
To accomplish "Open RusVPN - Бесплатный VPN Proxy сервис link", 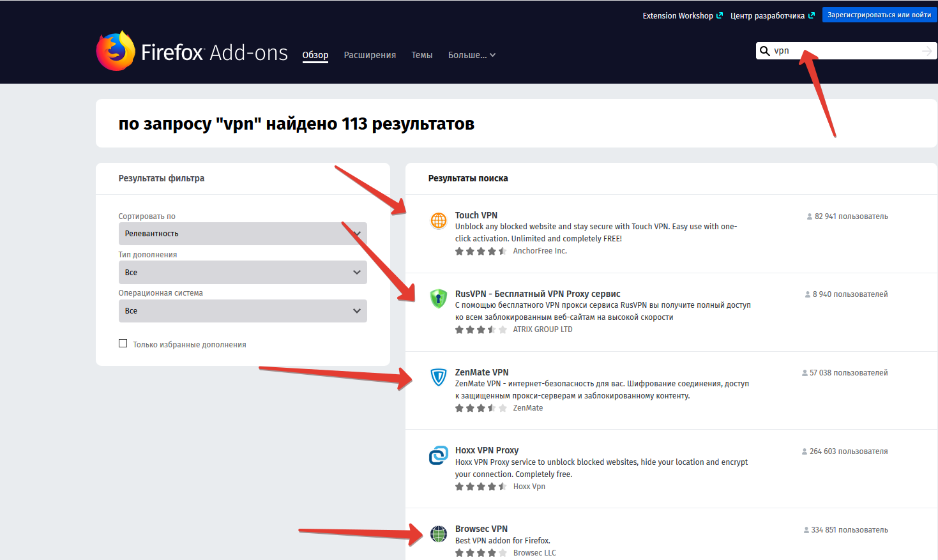I will (x=538, y=294).
